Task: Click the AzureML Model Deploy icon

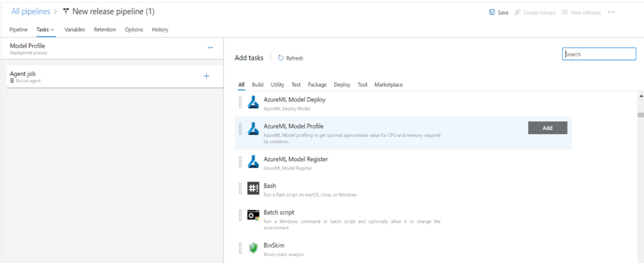Action: 253,103
